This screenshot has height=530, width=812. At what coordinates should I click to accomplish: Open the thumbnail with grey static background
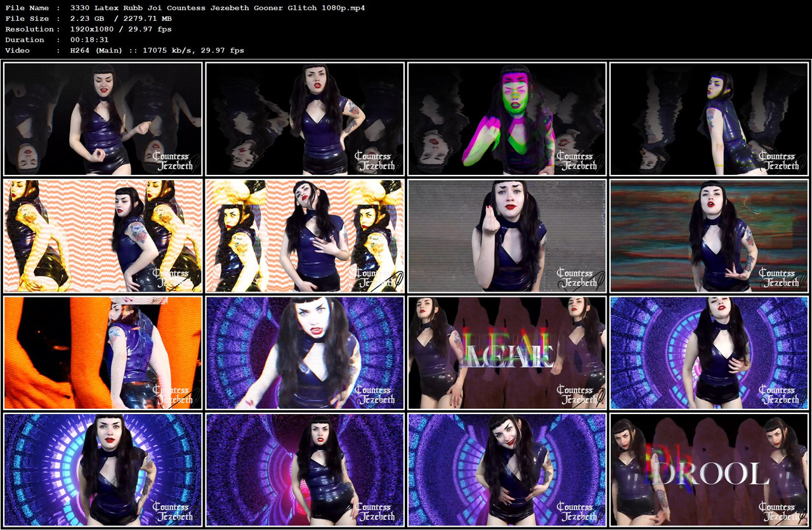pos(507,236)
